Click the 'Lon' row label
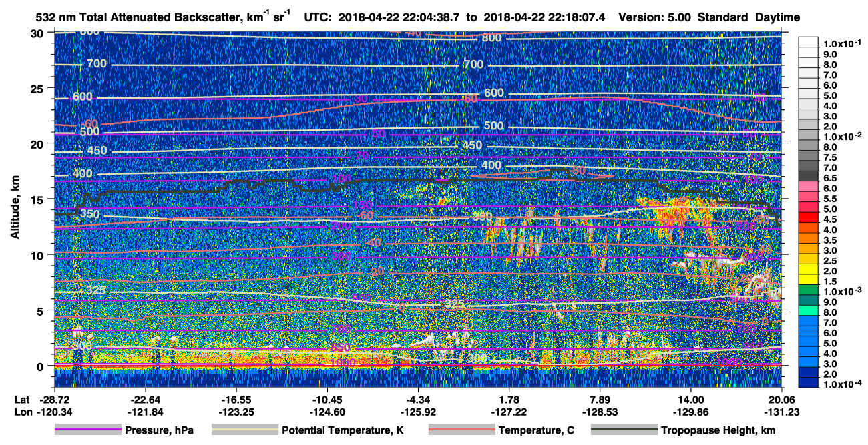Screen dimensions: 868x445 (x=22, y=412)
